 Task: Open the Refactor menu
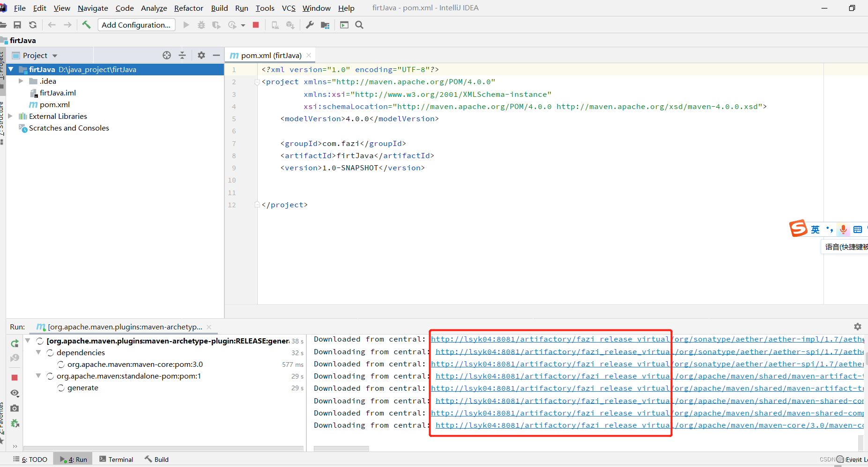pos(189,8)
